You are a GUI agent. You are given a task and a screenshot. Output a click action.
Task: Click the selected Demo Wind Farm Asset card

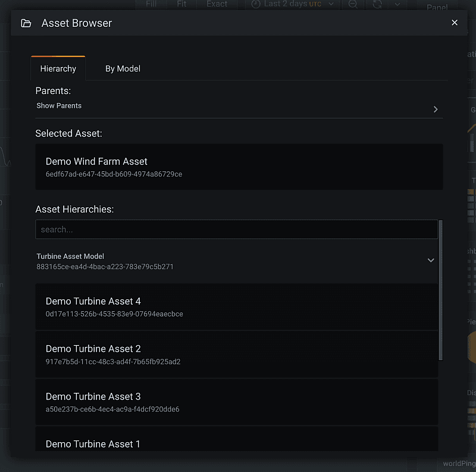click(x=239, y=167)
